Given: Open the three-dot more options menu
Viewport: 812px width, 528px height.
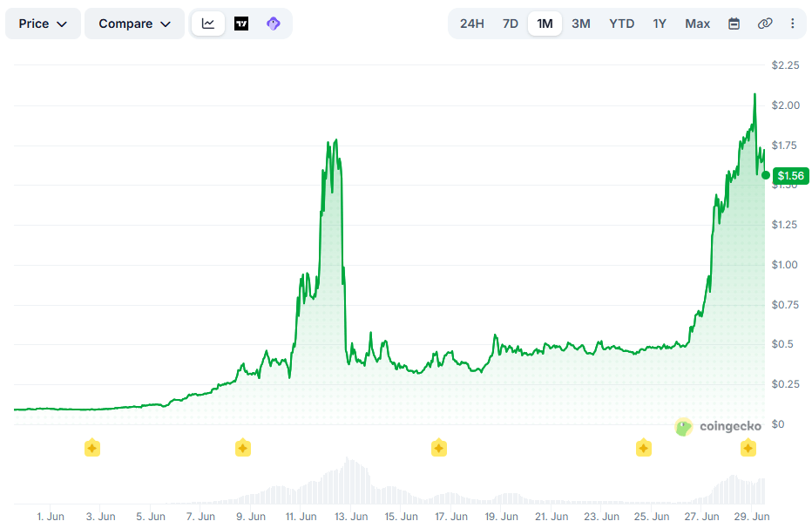Looking at the screenshot, I should point(792,24).
